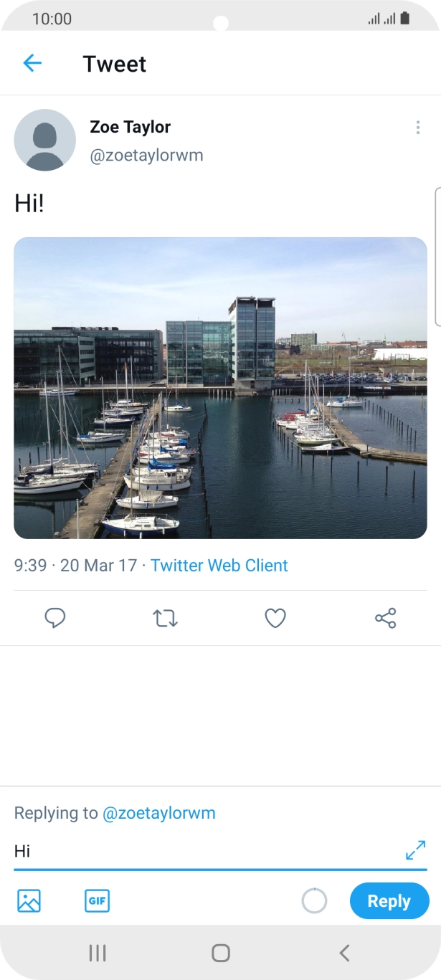Open recent apps from navigation bar
Viewport: 441px width, 980px height.
point(97,953)
